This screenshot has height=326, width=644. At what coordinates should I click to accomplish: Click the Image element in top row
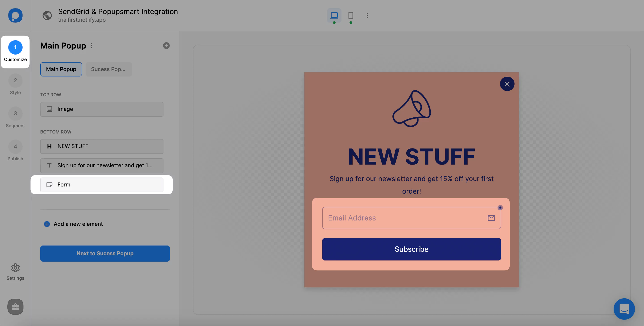102,109
